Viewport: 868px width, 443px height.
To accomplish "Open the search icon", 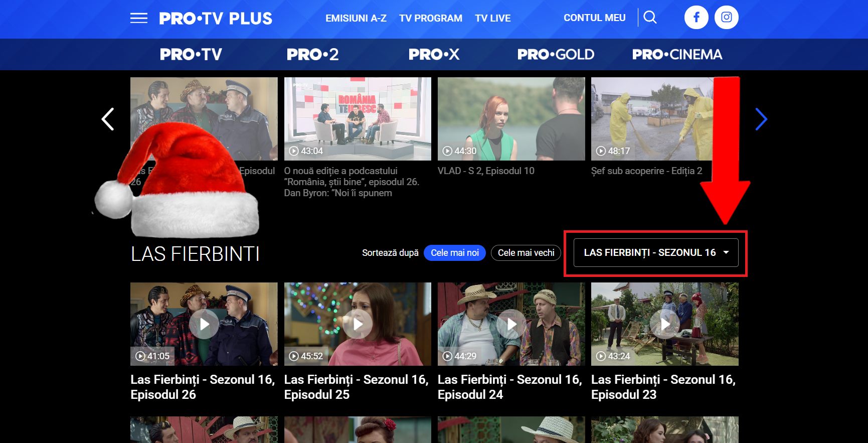I will pyautogui.click(x=650, y=18).
